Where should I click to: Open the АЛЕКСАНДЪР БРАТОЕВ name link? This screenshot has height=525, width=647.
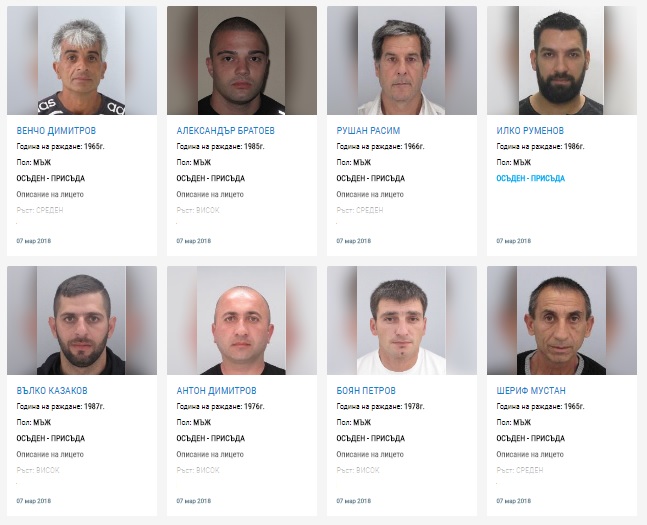click(225, 130)
